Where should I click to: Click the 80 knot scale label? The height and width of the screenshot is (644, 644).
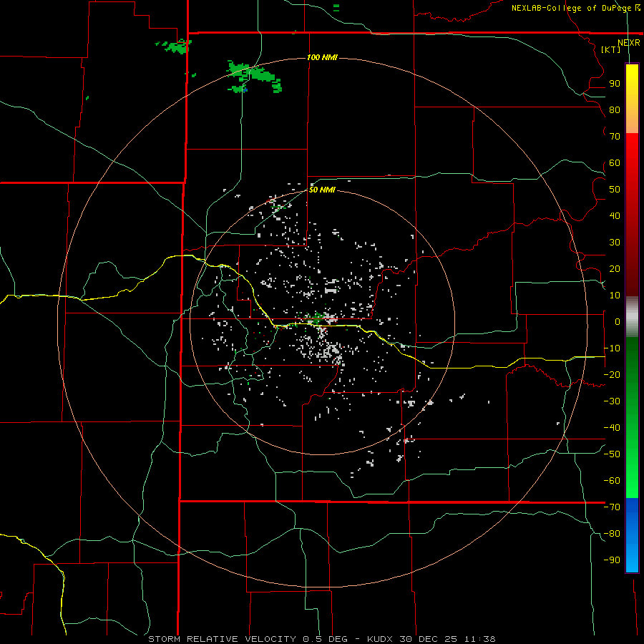[x=615, y=109]
